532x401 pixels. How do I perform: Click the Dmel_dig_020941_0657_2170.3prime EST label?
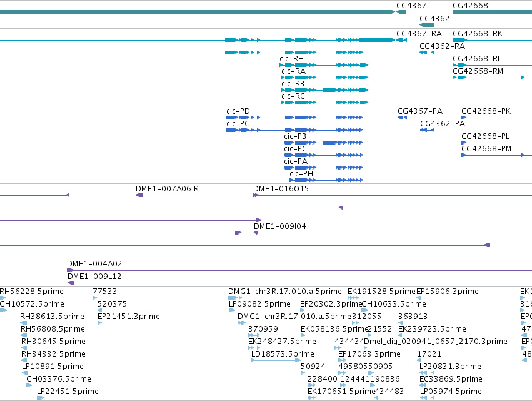(436, 342)
